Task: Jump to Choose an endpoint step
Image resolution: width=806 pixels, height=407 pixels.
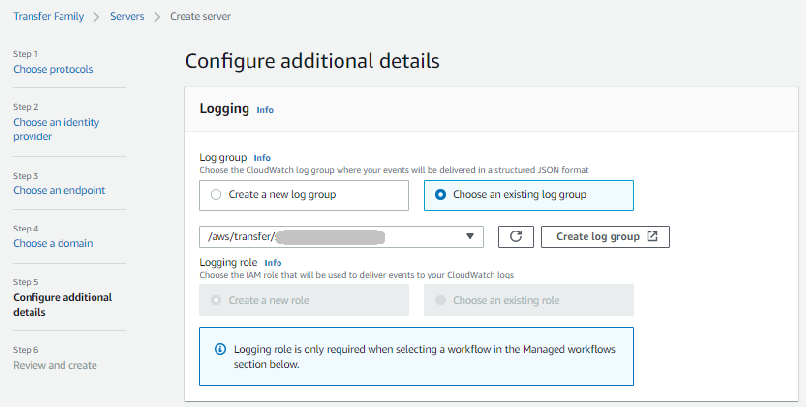Action: click(59, 190)
